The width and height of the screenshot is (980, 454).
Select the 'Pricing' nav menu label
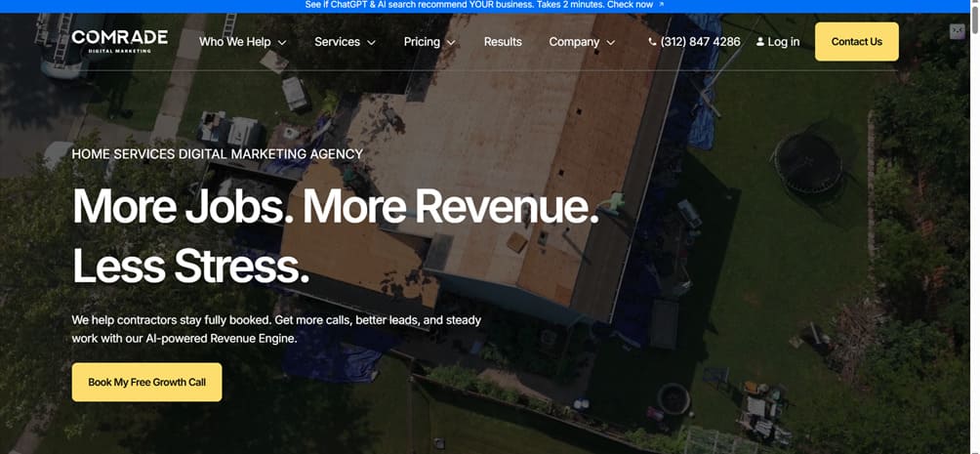click(422, 42)
